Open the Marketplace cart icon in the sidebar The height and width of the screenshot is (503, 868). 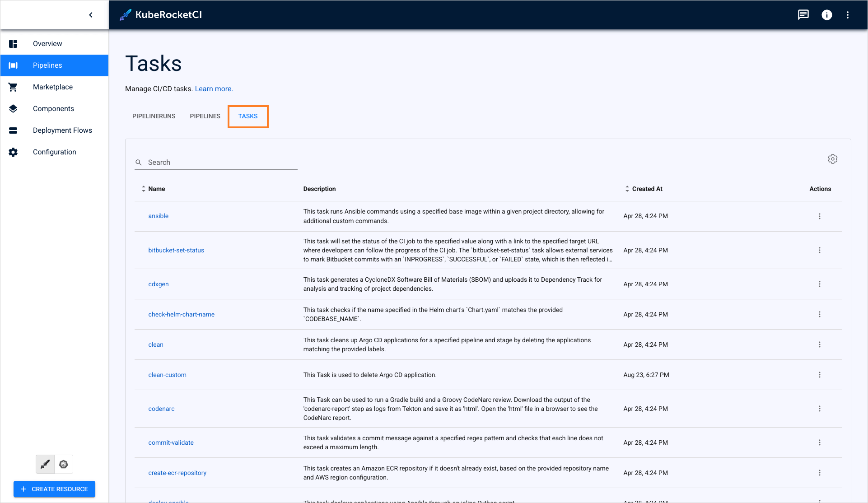(x=13, y=87)
